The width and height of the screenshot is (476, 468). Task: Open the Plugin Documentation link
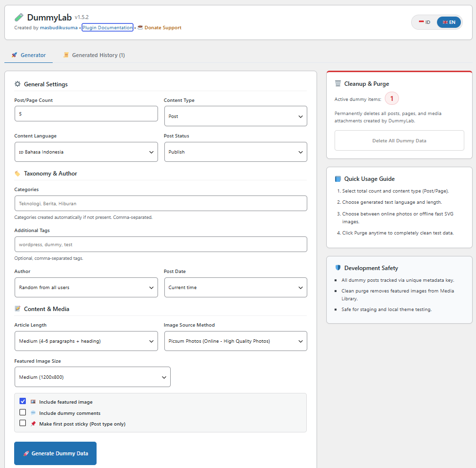point(107,28)
